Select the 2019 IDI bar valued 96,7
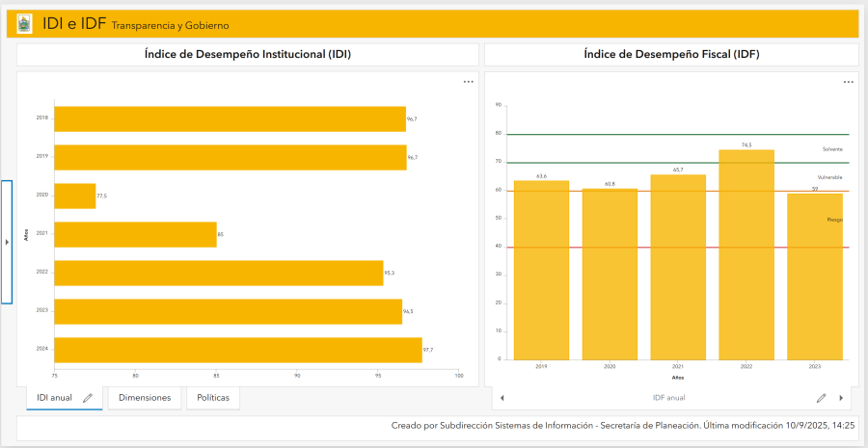Image resolution: width=868 pixels, height=448 pixels. tap(231, 158)
